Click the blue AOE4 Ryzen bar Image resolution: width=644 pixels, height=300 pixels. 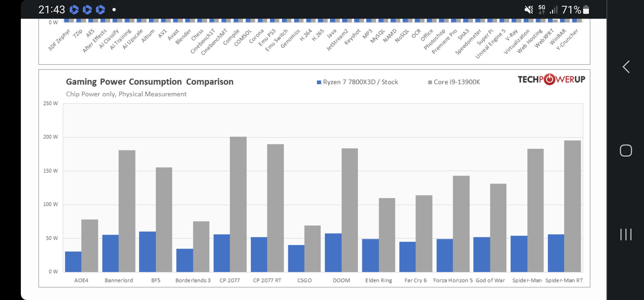click(73, 262)
